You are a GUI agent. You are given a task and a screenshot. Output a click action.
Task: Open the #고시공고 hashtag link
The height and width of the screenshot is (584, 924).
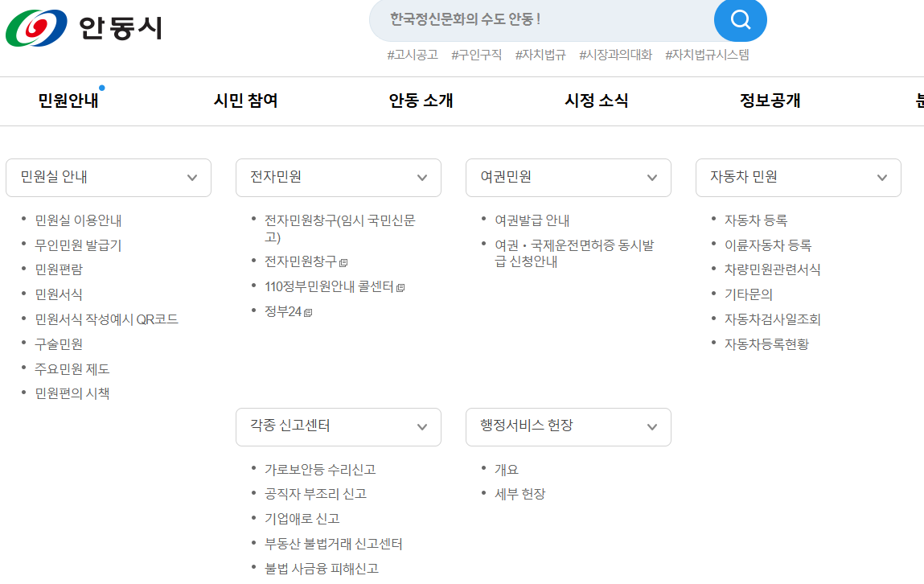412,56
